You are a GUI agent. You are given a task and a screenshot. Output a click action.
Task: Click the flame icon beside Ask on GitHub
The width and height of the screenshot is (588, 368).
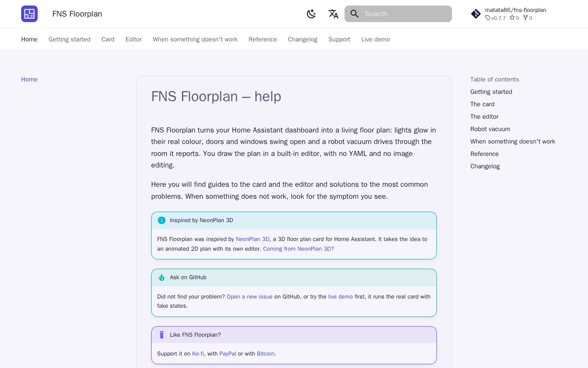pyautogui.click(x=162, y=277)
